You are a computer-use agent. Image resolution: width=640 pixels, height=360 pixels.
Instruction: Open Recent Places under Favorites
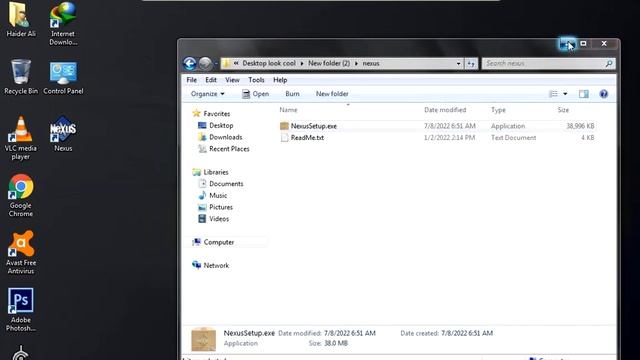(223, 149)
